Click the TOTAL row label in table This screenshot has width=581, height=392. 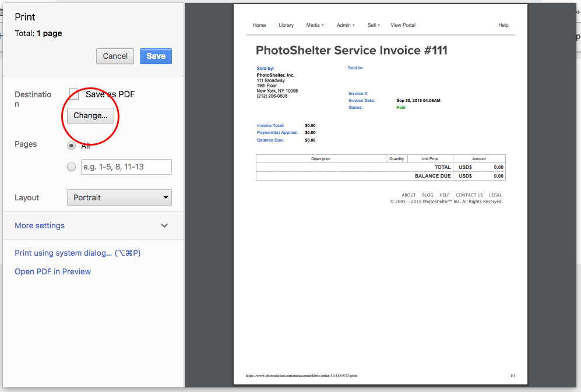coord(442,168)
